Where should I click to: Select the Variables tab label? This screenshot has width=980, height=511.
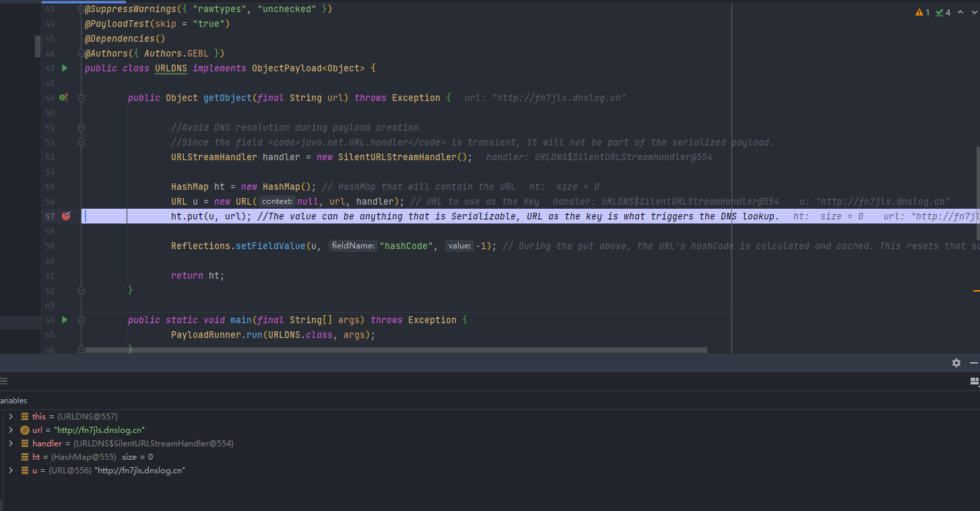coord(13,401)
